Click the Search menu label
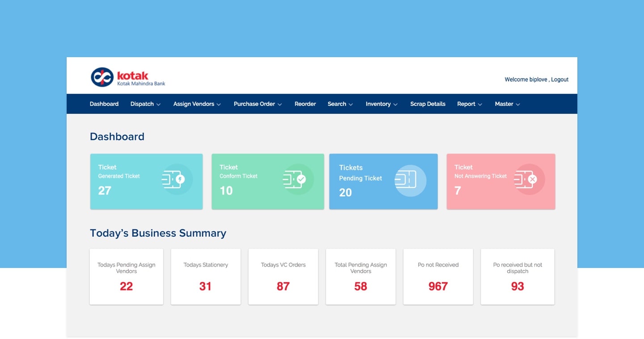 click(x=337, y=104)
